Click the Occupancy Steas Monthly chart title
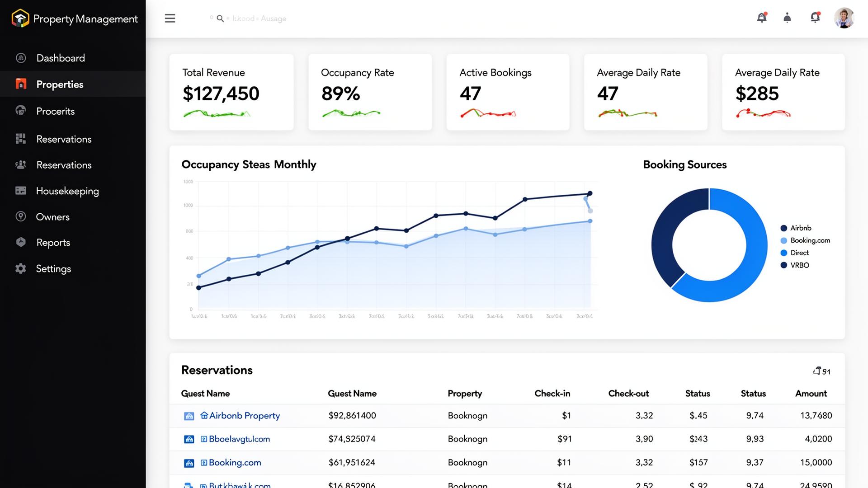868x488 pixels. (x=249, y=164)
